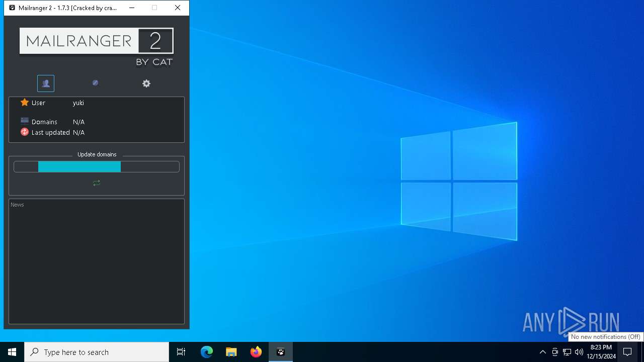Click the orange star User icon

(x=25, y=103)
